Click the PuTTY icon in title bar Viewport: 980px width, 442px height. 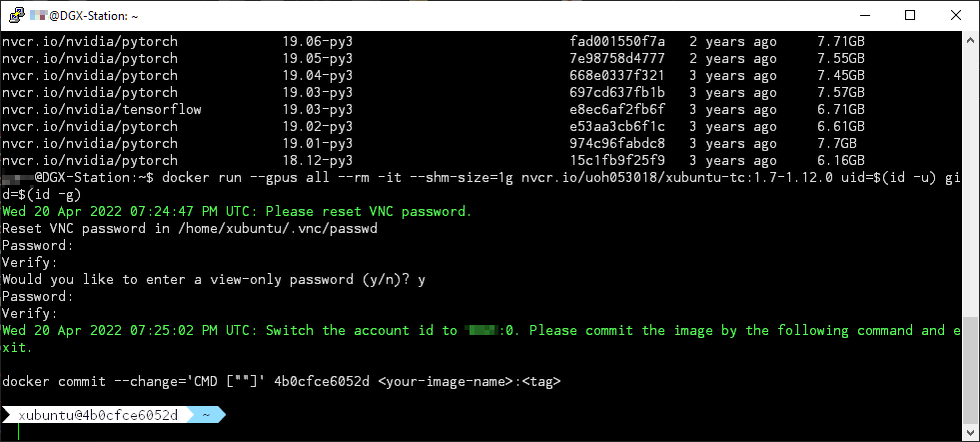pyautogui.click(x=14, y=15)
